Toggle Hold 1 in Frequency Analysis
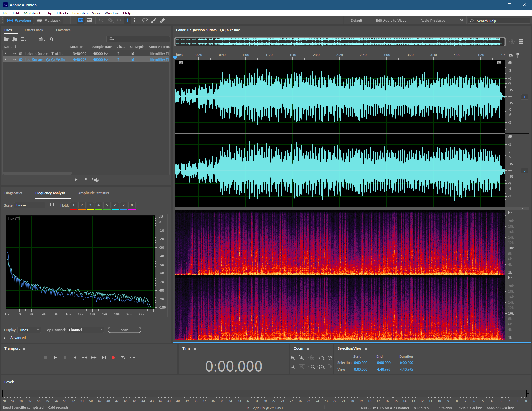The image size is (532, 411). pos(73,205)
